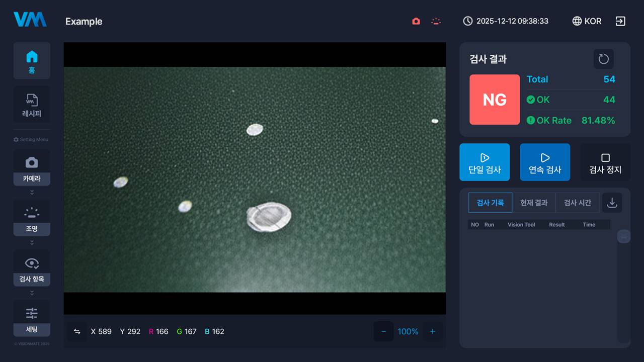
Task: Switch to Inspection Time (검사 시간) tab
Action: pos(577,203)
